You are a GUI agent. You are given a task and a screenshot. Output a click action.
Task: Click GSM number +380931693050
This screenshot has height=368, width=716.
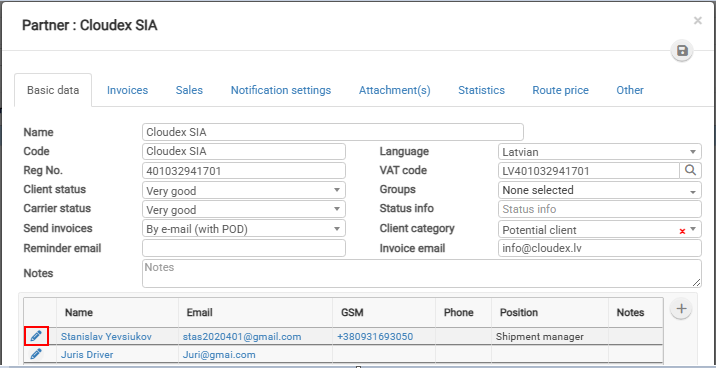coord(375,337)
